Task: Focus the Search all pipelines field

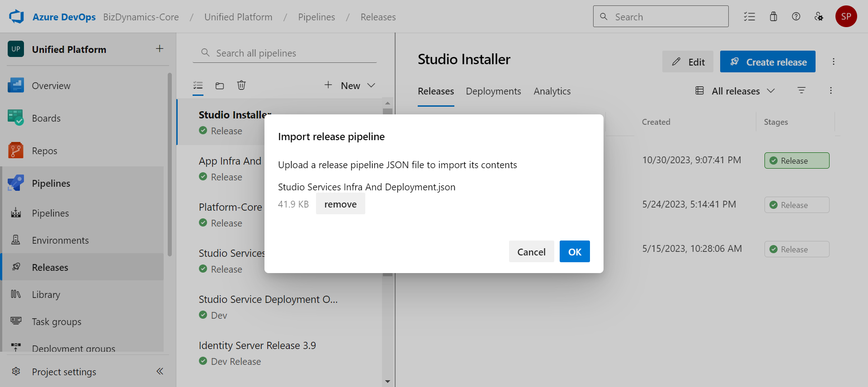Action: tap(285, 53)
